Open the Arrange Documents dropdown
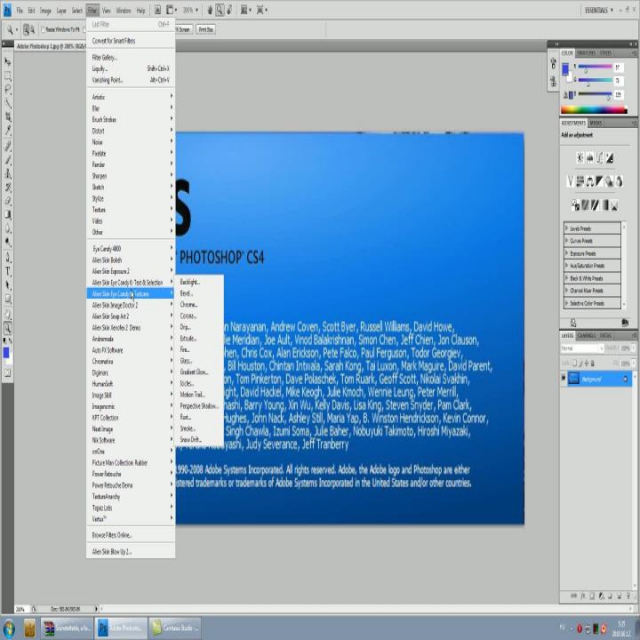 [246, 10]
